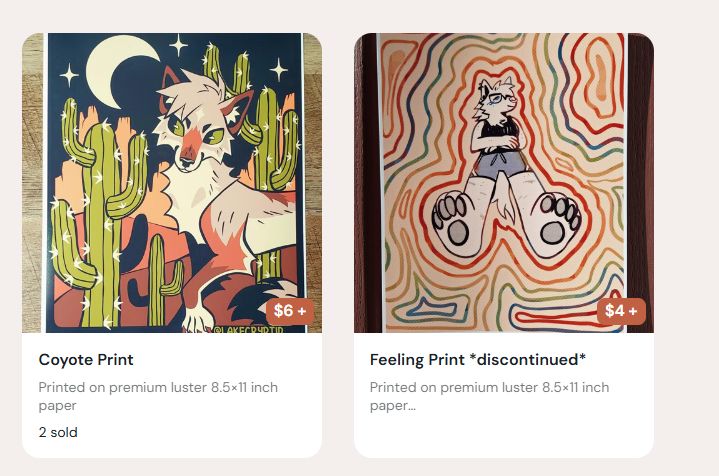Click the 2 sold label
Viewport: 719px width, 476px height.
click(58, 432)
